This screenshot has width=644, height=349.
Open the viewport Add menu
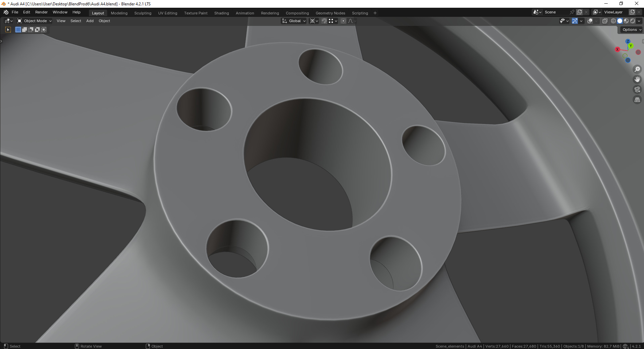(90, 21)
